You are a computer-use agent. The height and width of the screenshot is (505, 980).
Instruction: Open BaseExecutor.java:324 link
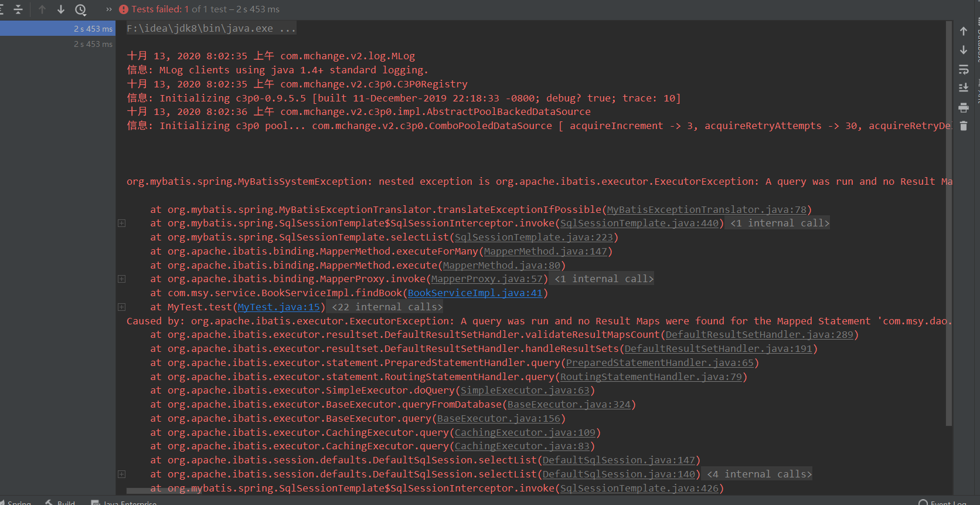(569, 404)
